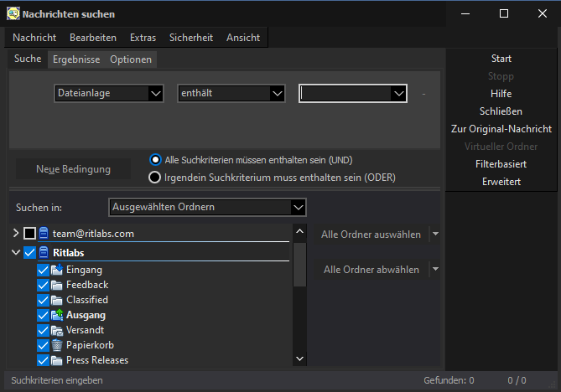Check the team@ritlabs.com account checkbox
The image size is (561, 392).
(29, 234)
